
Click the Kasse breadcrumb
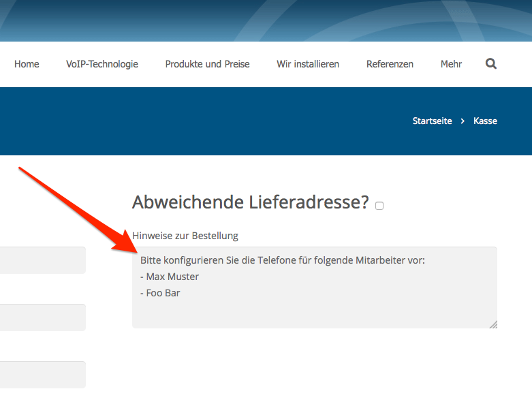click(485, 121)
